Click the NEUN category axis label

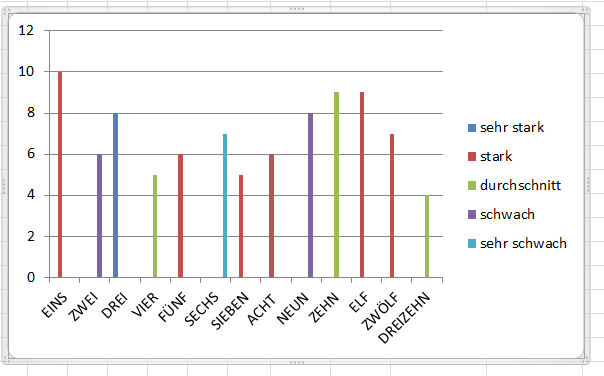[293, 309]
